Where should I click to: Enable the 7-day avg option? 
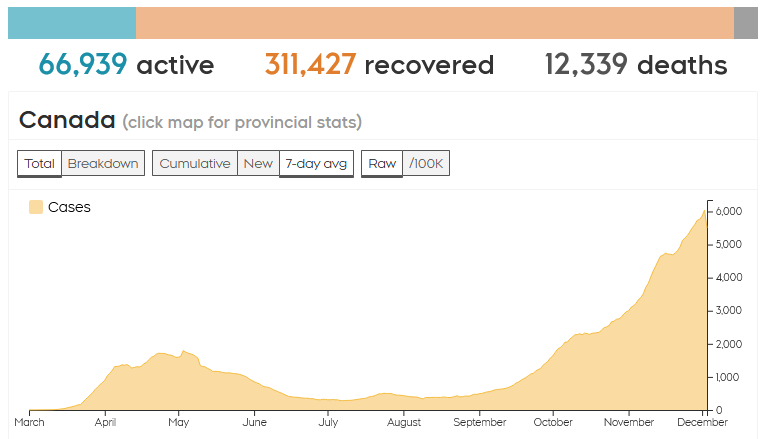point(316,163)
